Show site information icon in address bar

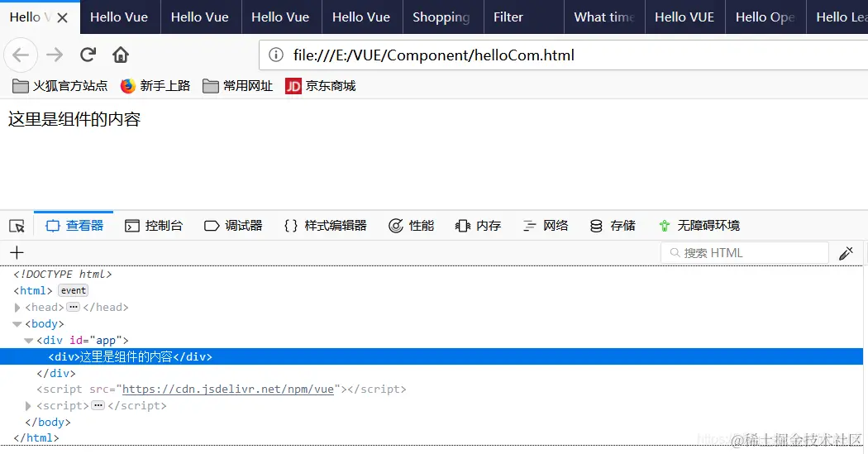275,55
